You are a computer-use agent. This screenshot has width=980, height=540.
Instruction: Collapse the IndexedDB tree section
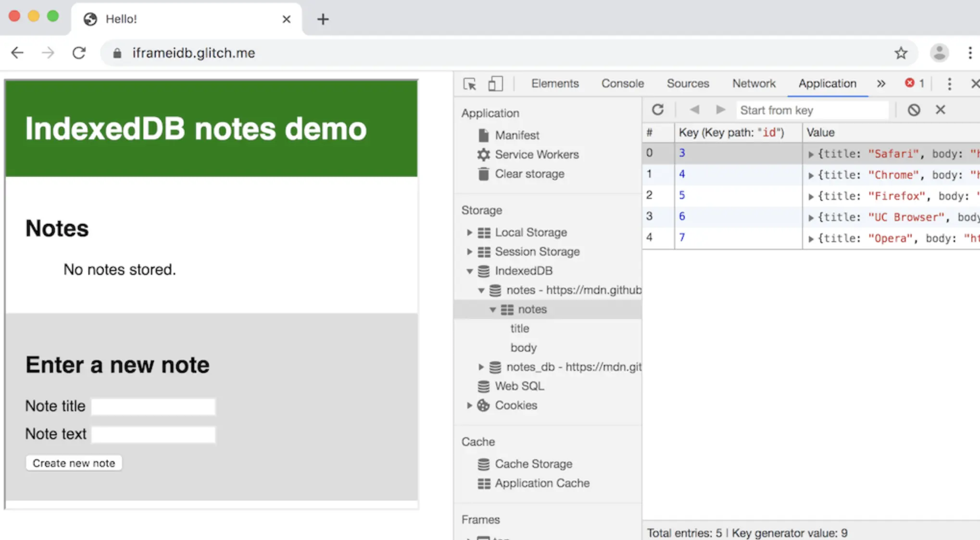coord(469,271)
